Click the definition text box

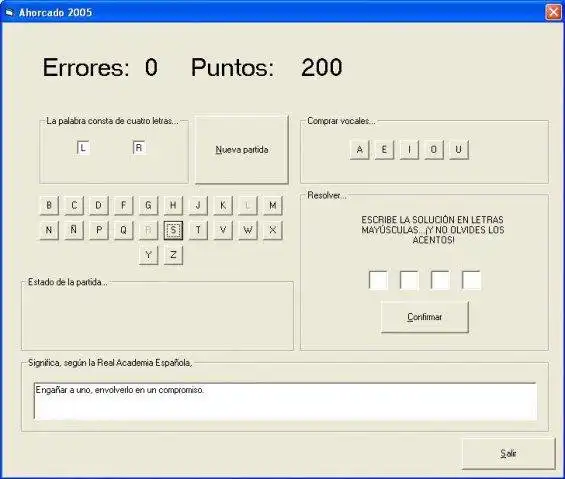(x=285, y=401)
